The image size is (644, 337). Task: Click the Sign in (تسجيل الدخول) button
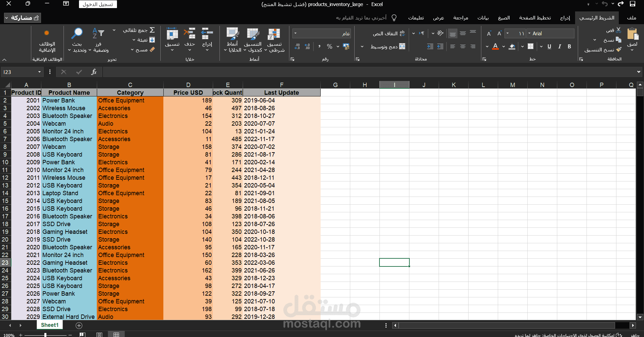(98, 4)
